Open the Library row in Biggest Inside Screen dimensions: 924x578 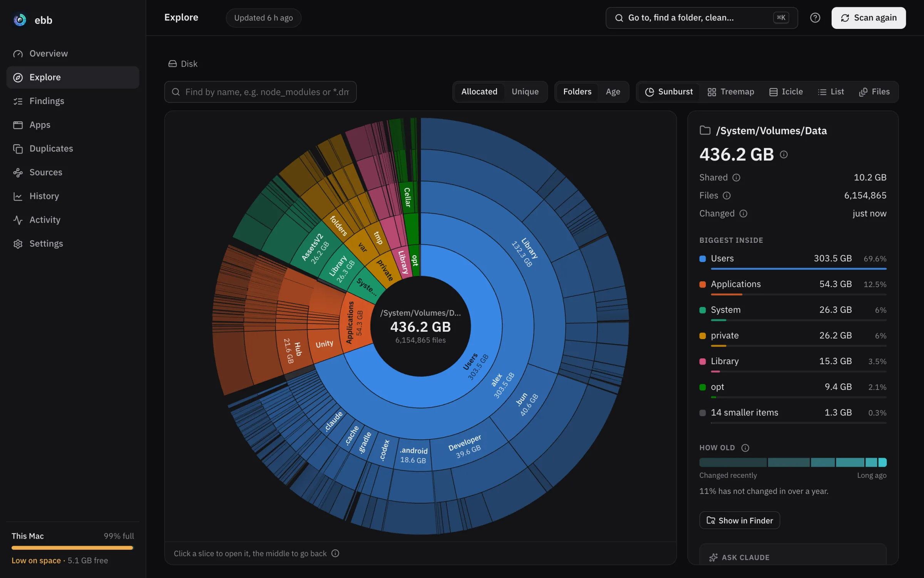coord(793,364)
